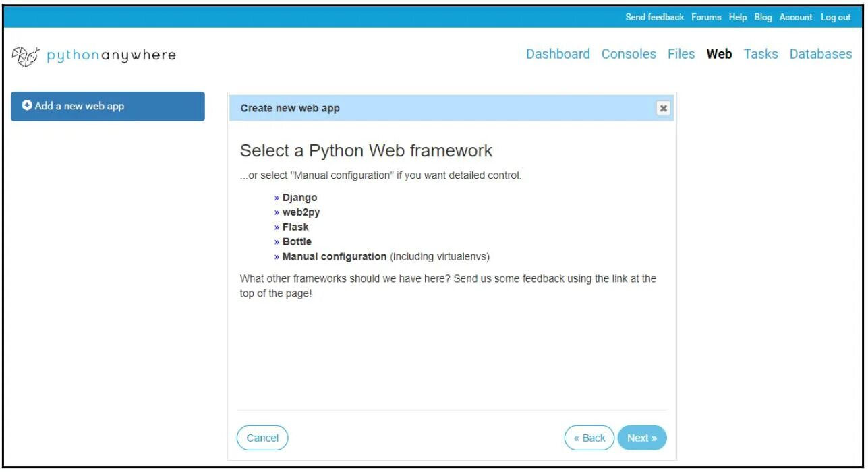Open the Forums link
The height and width of the screenshot is (472, 868).
click(706, 18)
